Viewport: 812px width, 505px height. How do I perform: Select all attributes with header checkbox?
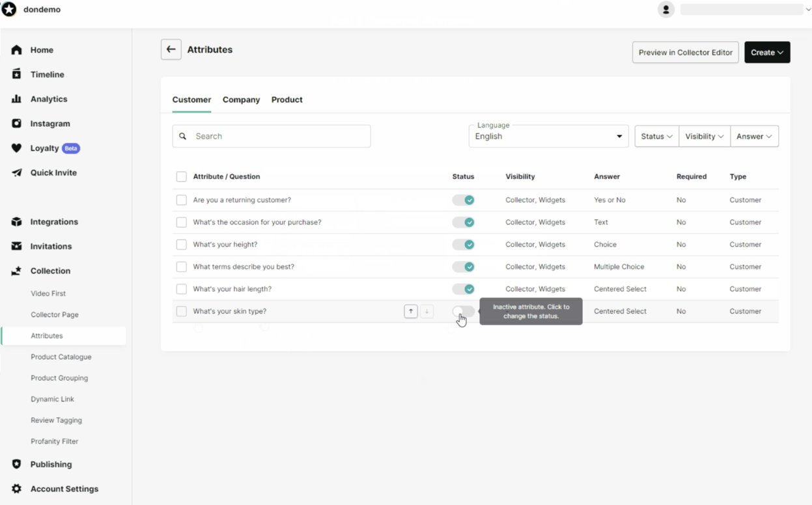[182, 176]
